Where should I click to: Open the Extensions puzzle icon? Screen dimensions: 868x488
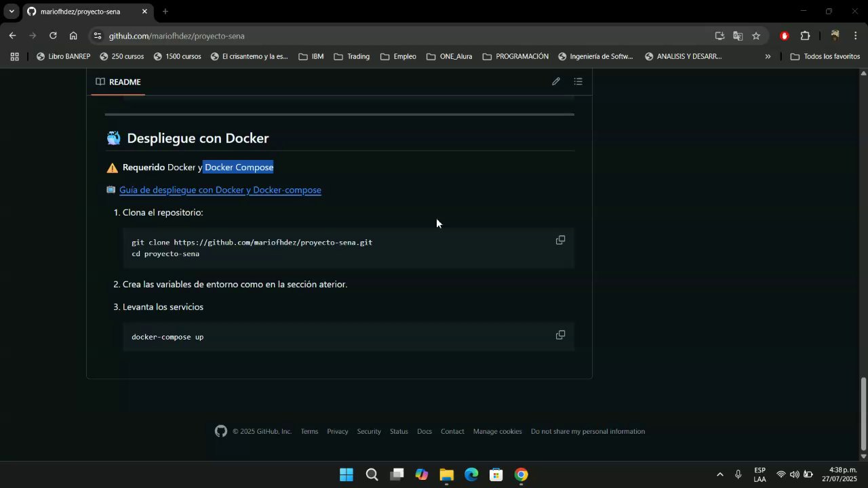click(806, 36)
